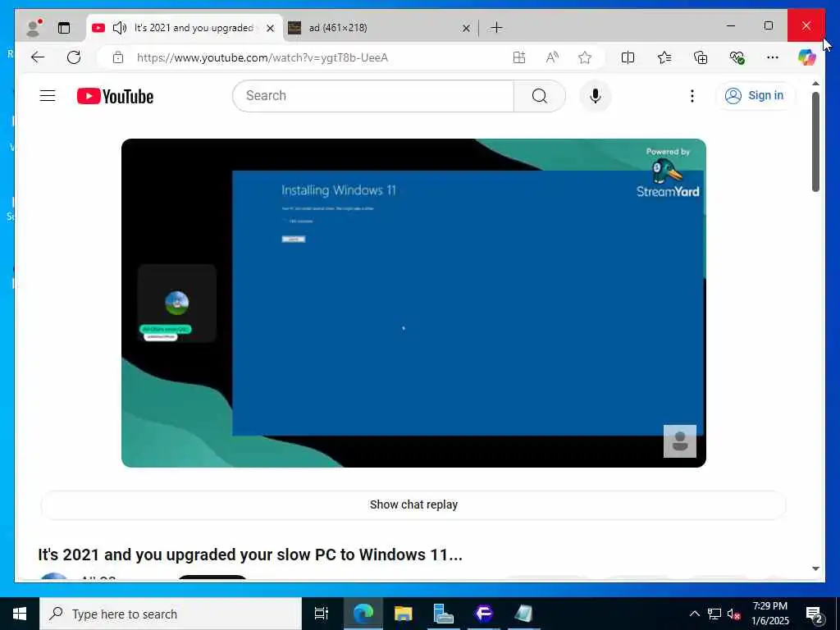
Task: Close the YouTube video tab
Action: coord(271,28)
